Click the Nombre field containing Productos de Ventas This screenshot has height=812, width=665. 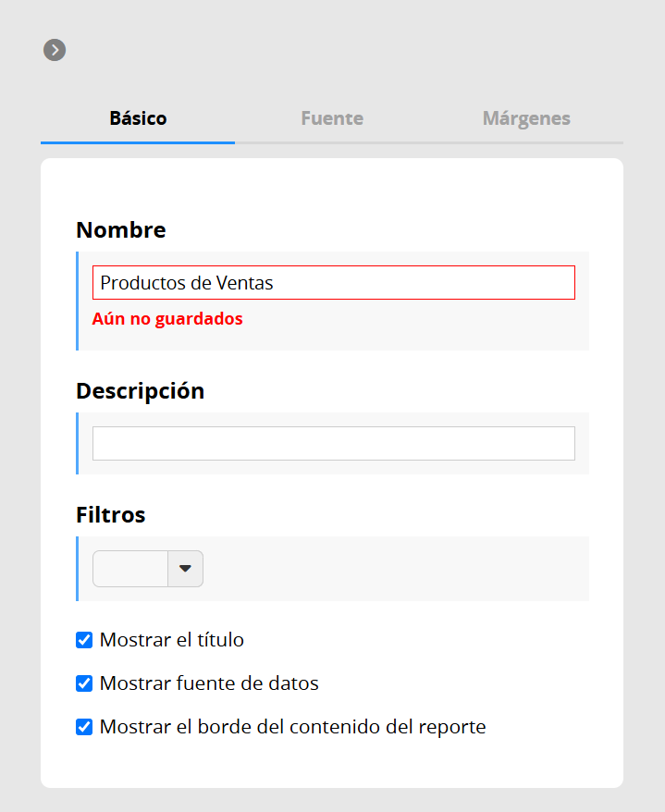pos(334,283)
